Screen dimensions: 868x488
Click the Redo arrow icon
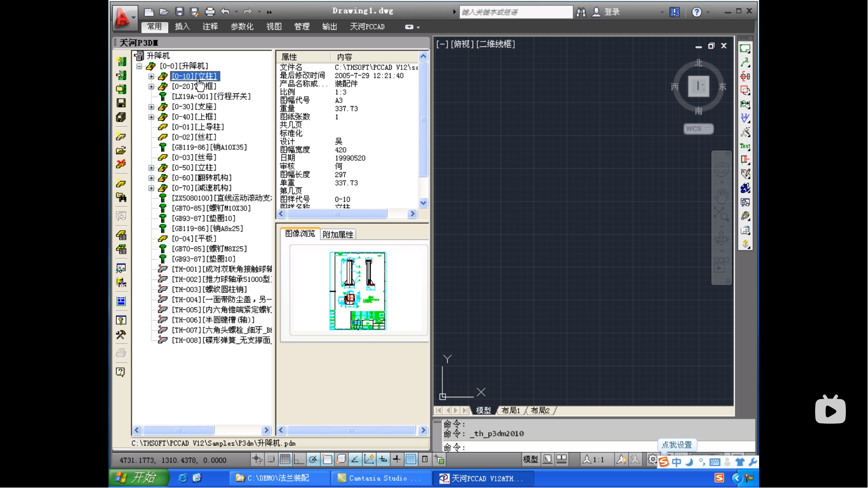coord(248,12)
